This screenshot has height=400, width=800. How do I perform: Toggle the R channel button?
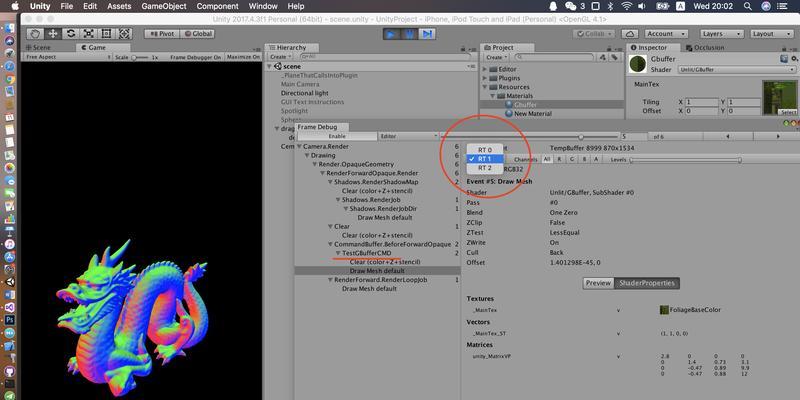click(x=560, y=160)
